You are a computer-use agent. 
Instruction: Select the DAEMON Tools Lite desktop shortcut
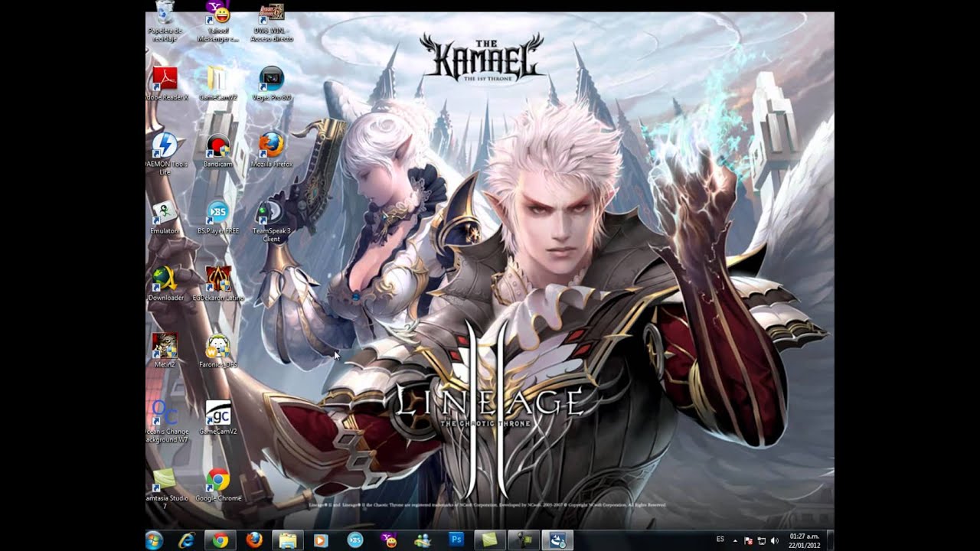165,154
